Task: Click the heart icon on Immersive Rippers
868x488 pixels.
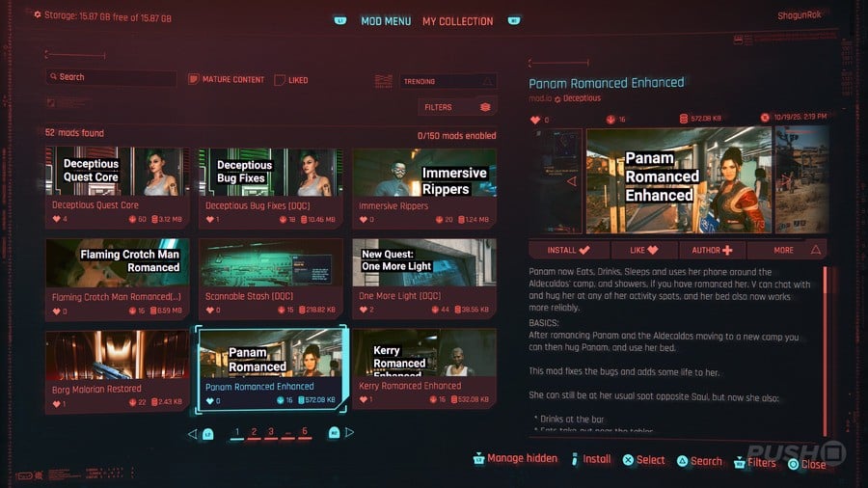Action: point(364,220)
